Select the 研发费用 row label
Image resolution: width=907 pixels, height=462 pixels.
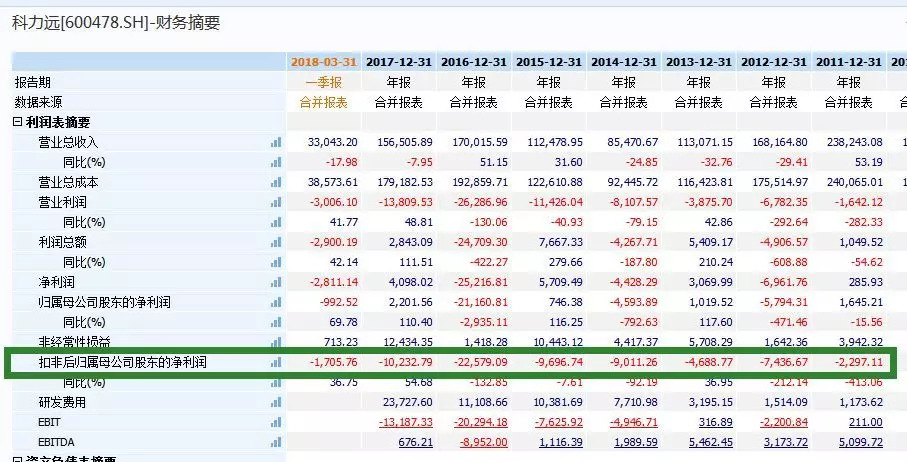62,402
